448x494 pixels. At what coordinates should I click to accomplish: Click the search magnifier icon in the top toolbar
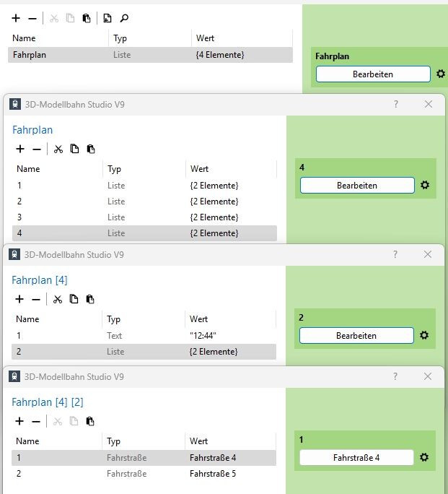(124, 18)
